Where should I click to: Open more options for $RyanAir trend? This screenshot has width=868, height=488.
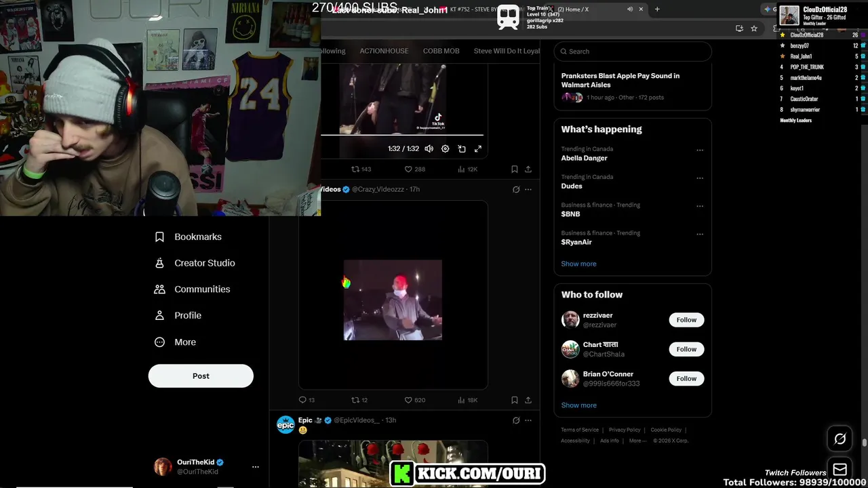click(x=700, y=235)
